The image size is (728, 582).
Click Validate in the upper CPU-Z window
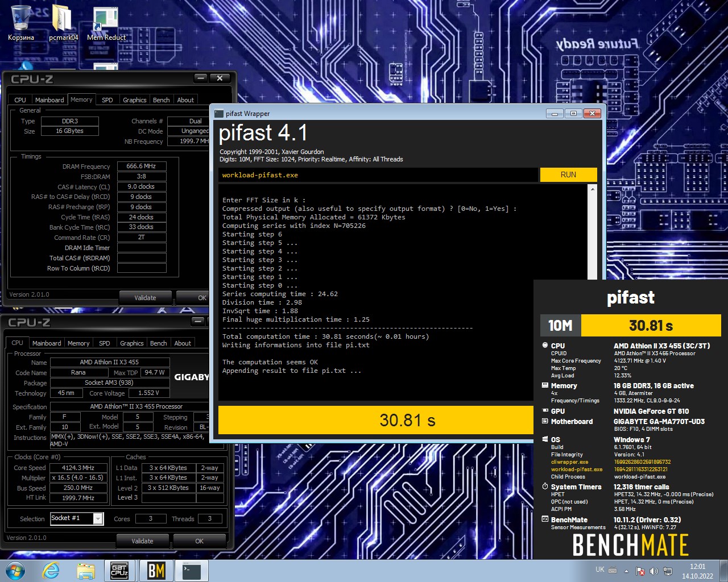click(x=145, y=298)
